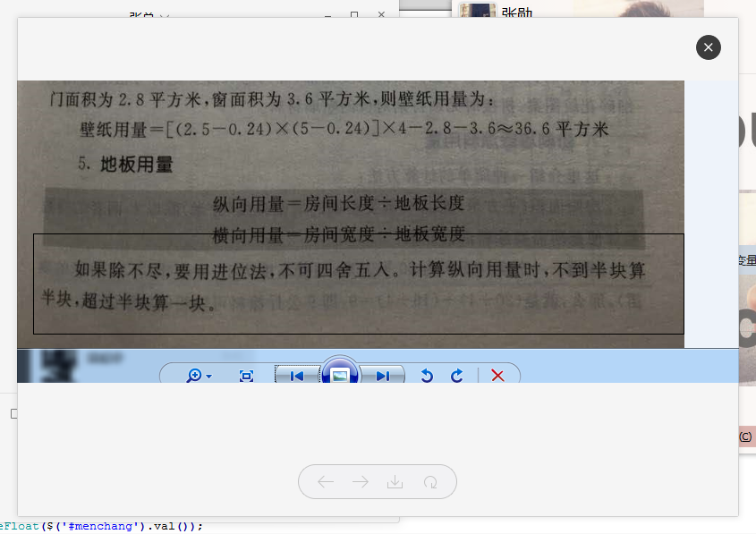756x534 pixels.
Task: Click the skip-to-previous button in the pictured viewer bar
Action: pos(297,376)
